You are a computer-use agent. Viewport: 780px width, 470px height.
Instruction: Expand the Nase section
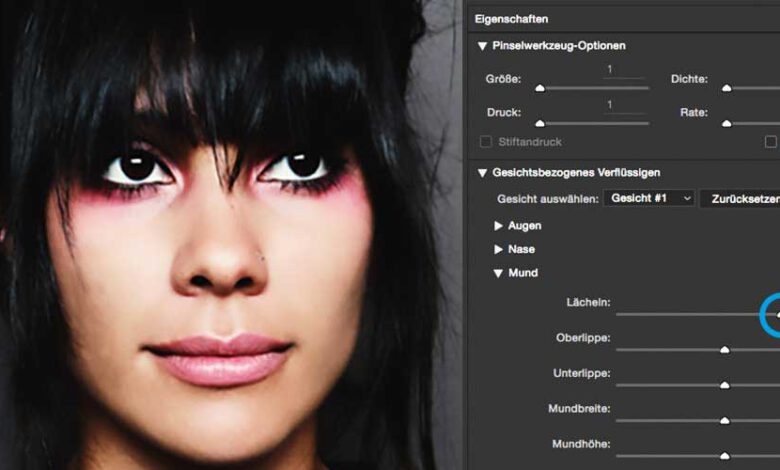pos(498,249)
